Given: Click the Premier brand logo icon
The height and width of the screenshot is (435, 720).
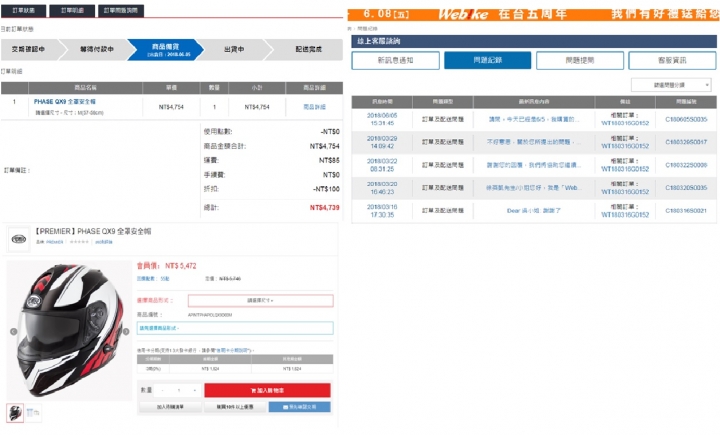Looking at the screenshot, I should tap(19, 239).
